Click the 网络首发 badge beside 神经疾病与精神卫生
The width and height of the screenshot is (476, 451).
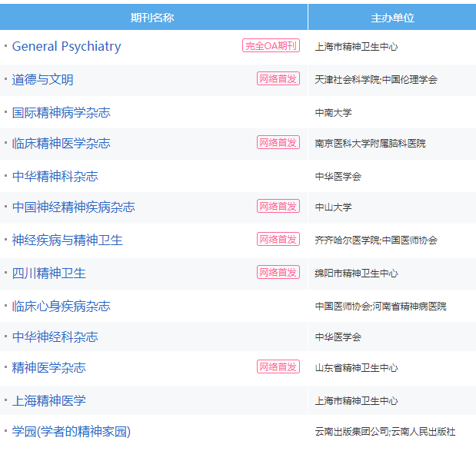(x=278, y=239)
